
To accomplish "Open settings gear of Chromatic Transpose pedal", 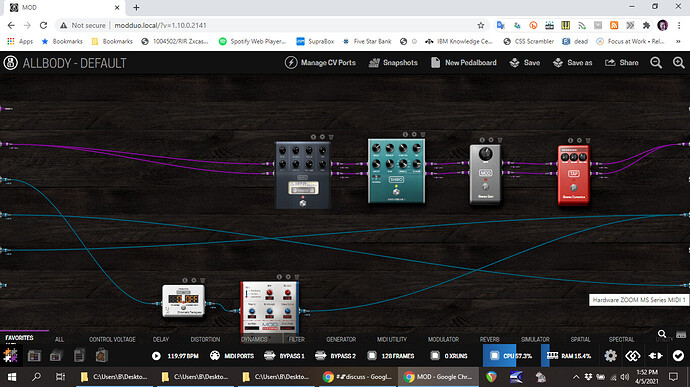I will (194, 280).
